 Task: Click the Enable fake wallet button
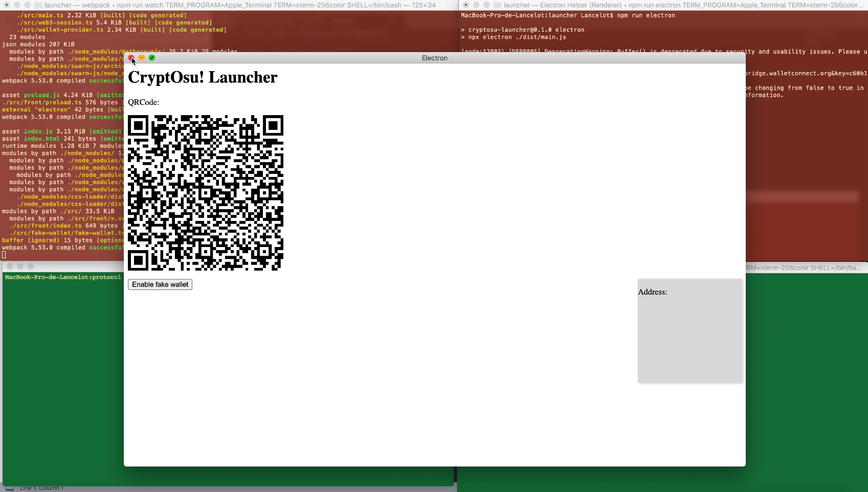160,284
